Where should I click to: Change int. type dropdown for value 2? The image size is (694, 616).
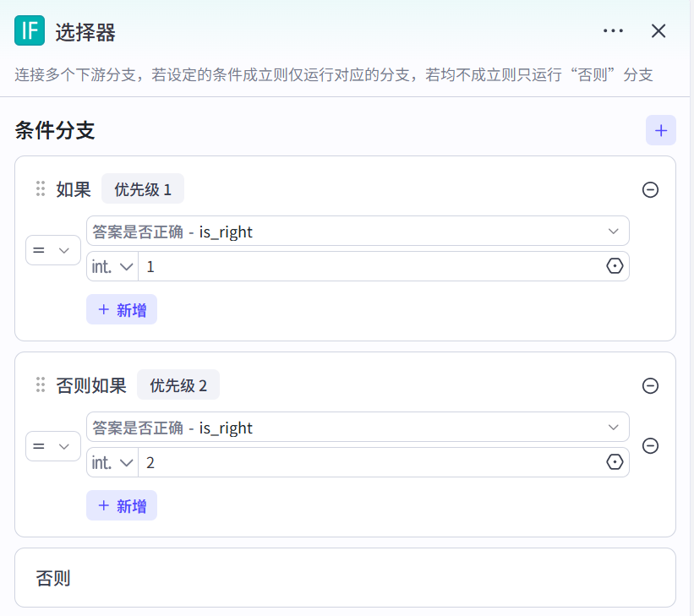click(x=112, y=462)
